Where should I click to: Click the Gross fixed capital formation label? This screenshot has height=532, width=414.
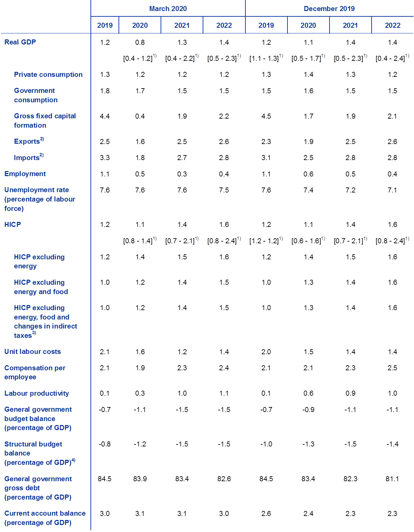tap(45, 121)
